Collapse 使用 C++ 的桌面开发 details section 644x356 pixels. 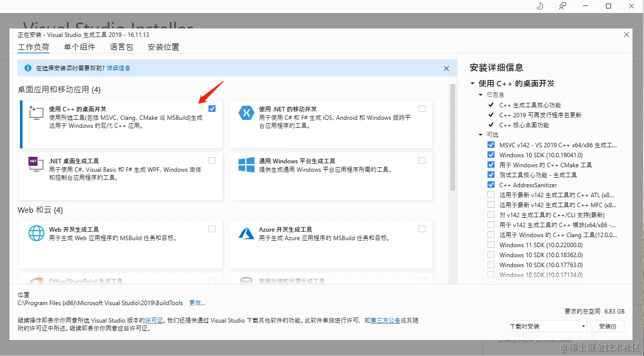tap(472, 83)
